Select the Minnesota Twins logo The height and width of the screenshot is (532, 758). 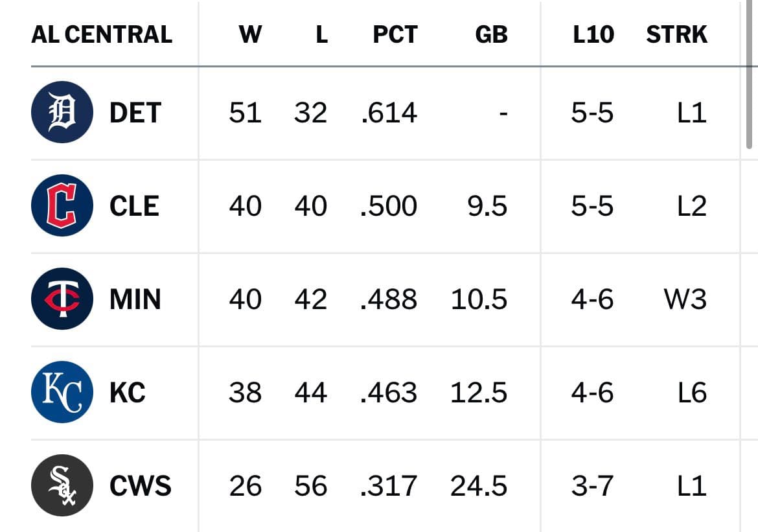coord(62,299)
